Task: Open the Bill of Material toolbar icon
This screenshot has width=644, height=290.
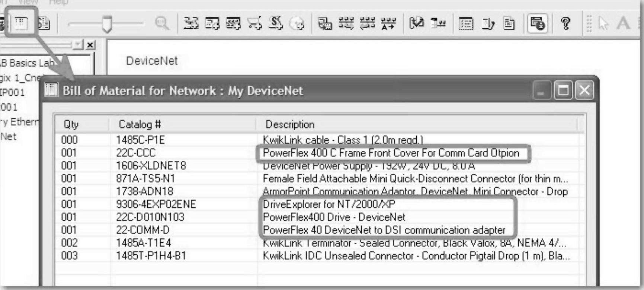Action: 21,23
